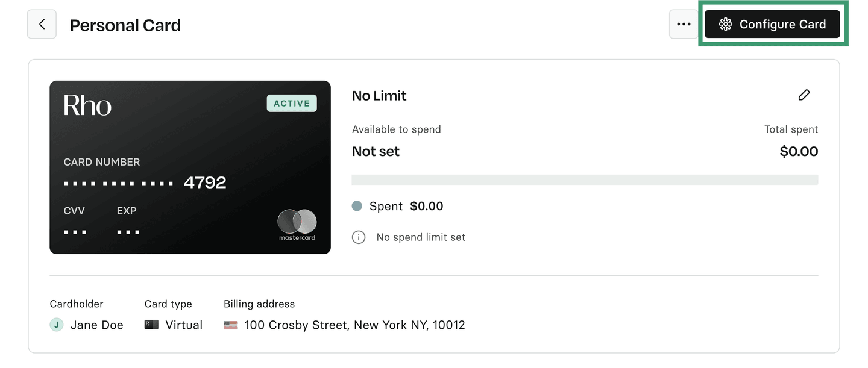Click the virtual card type icon
The width and height of the screenshot is (868, 368).
tap(151, 325)
